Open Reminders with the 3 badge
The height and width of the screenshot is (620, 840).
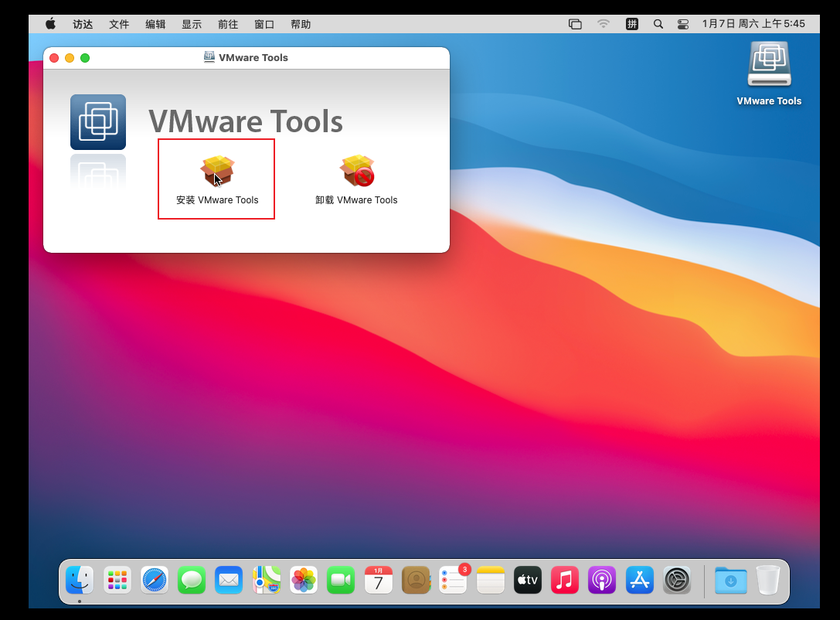(x=453, y=580)
